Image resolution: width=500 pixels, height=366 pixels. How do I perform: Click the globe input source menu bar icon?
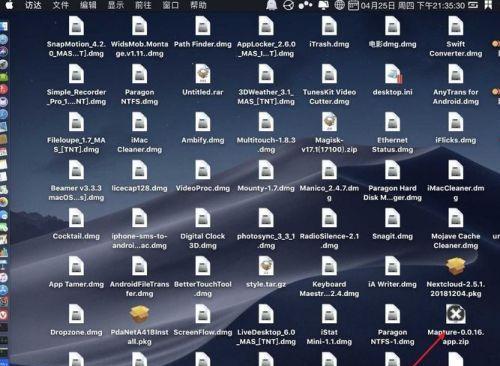click(x=339, y=5)
